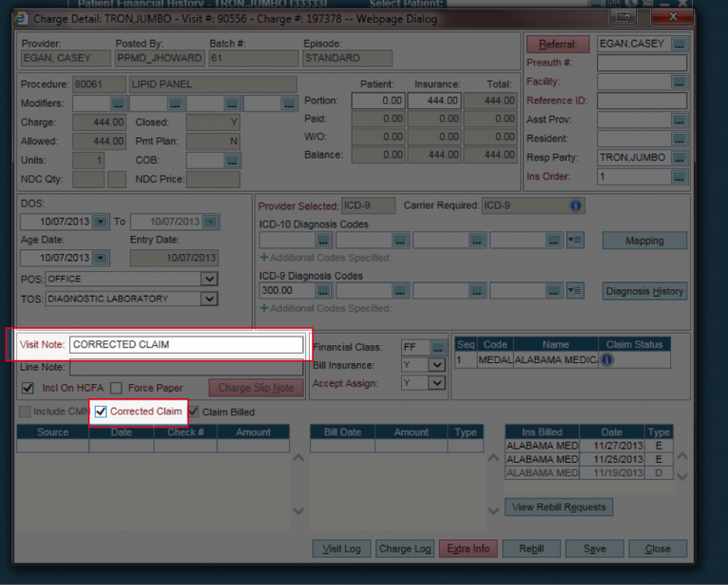This screenshot has height=585, width=728.
Task: Click Visit Note field CORRECTED CLAIM
Action: [x=186, y=344]
